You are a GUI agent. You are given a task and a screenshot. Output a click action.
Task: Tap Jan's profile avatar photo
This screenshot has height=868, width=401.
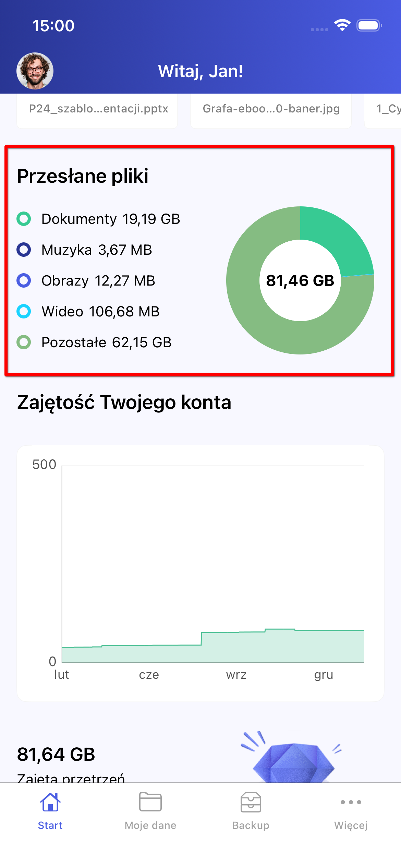point(35,71)
